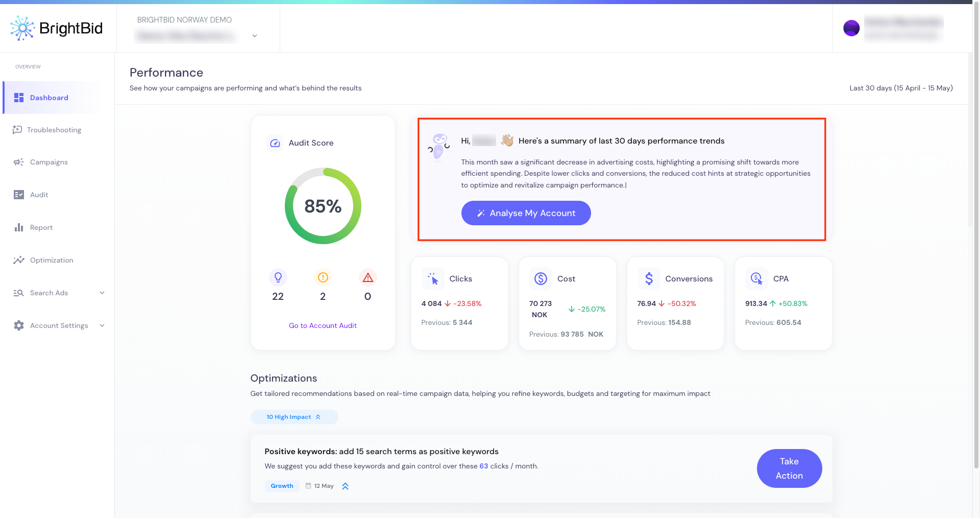Image resolution: width=980 pixels, height=518 pixels.
Task: Click the red alert triangle icon above 0
Action: (367, 277)
